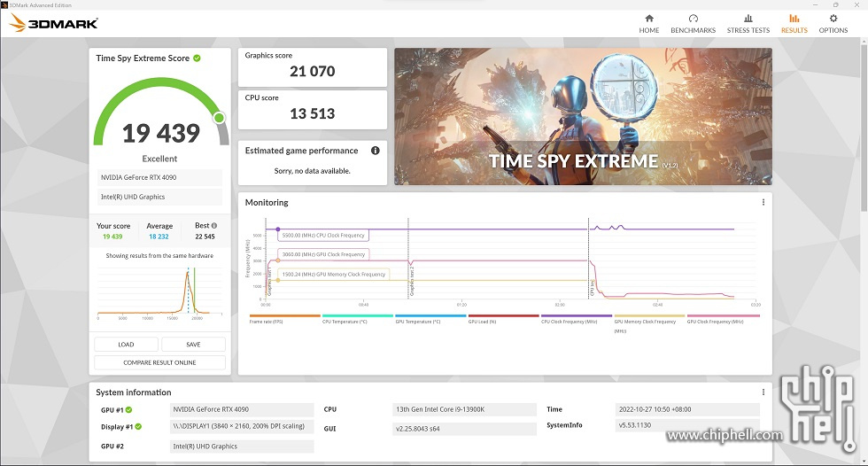
Task: Click the Display #1 resolution field
Action: tap(242, 426)
